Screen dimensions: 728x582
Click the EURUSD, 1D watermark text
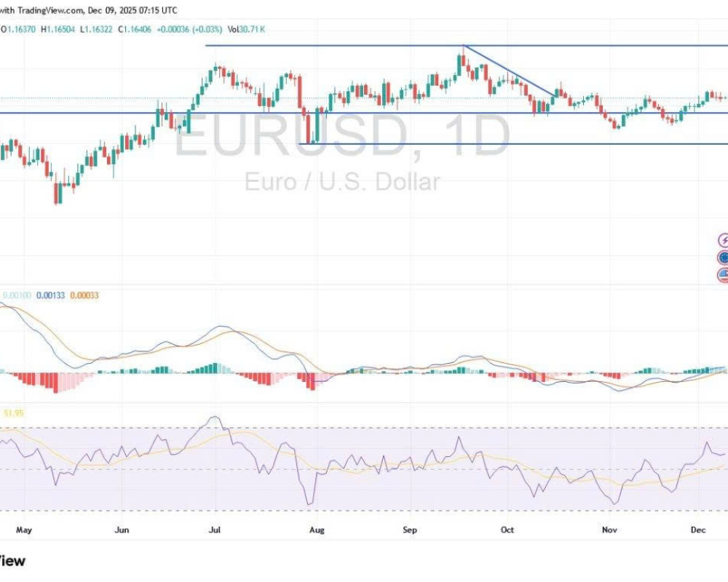342,136
